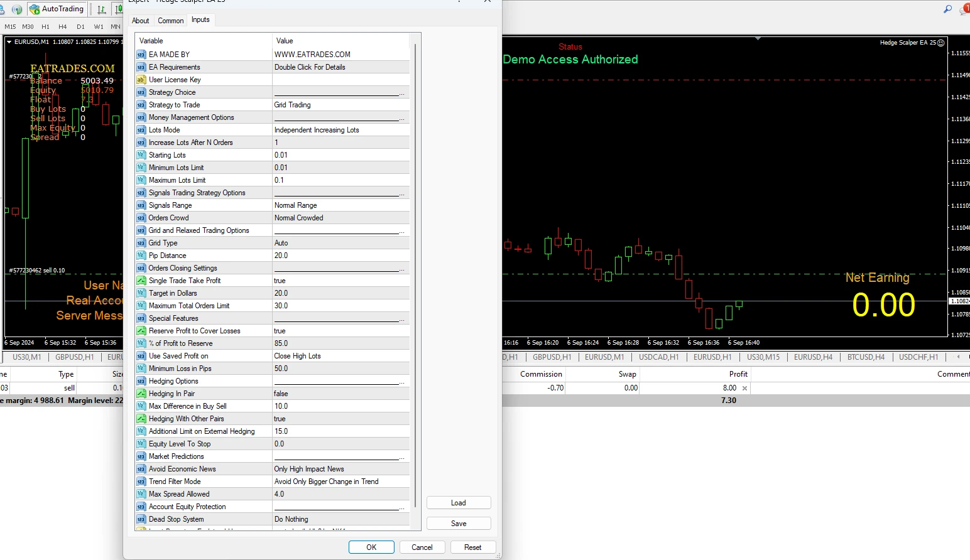Click the User License Key string icon
The image size is (970, 560).
(141, 80)
